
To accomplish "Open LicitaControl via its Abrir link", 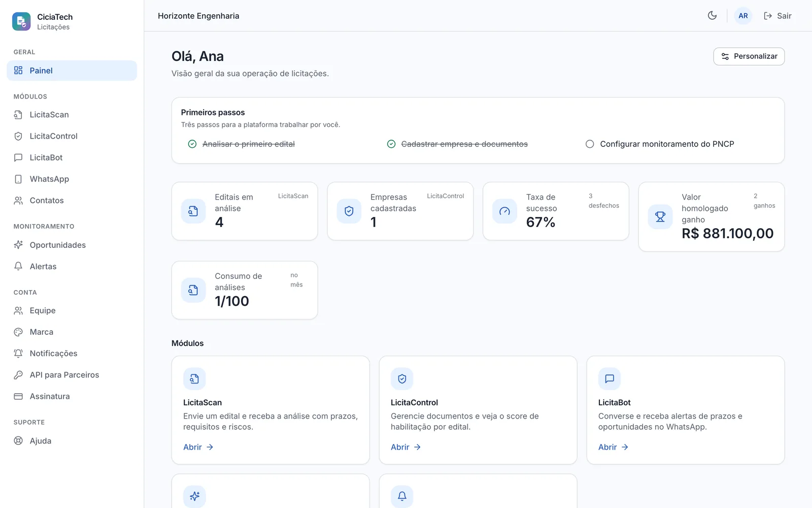I will (x=406, y=447).
